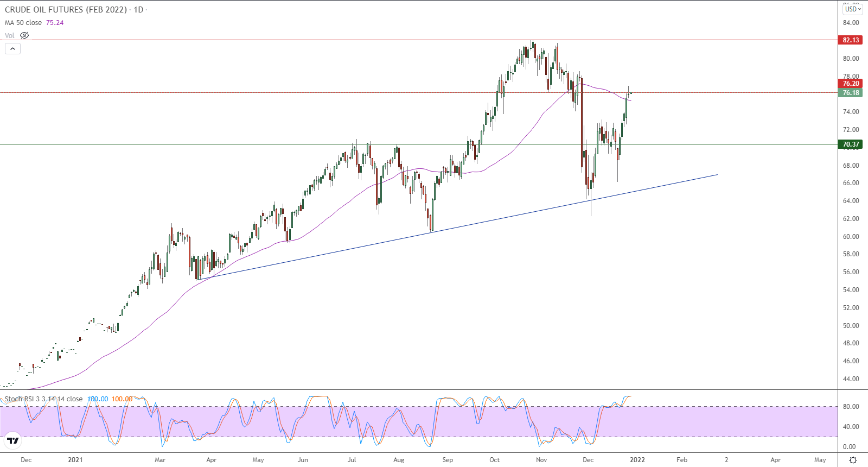This screenshot has width=868, height=467.
Task: Click the 84.00 price scale label
Action: [851, 23]
